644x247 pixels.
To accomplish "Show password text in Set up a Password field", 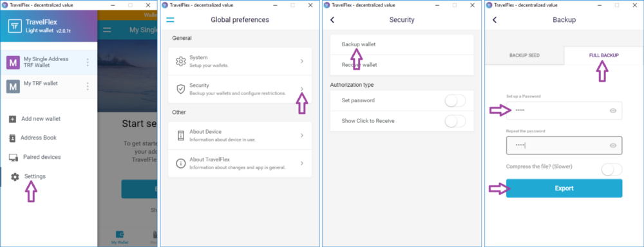I will tap(613, 111).
